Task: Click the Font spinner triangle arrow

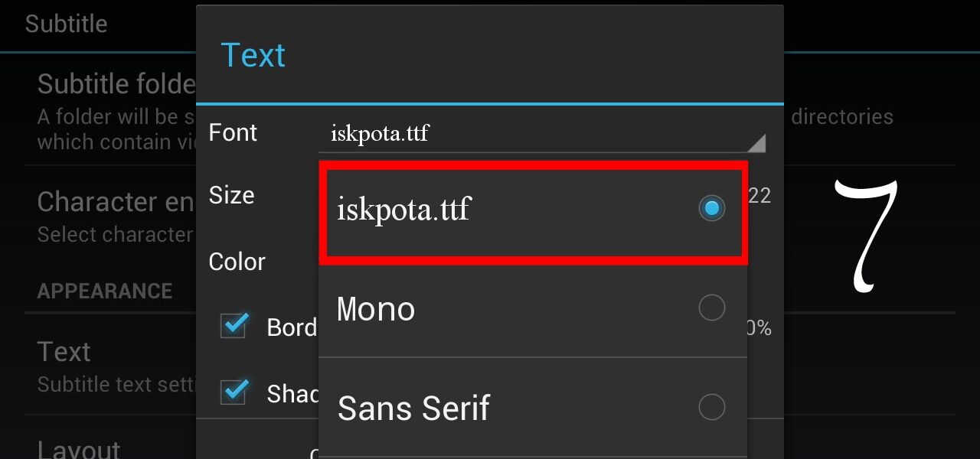Action: (x=756, y=142)
